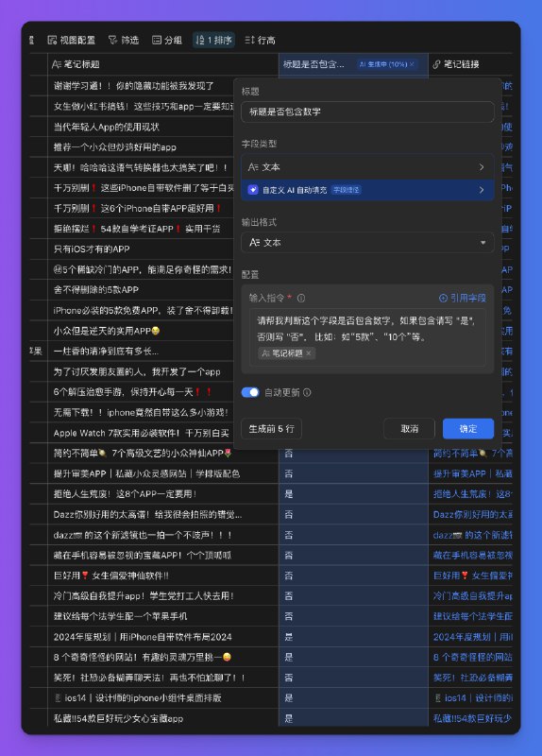Select row 谢谢学习通！！你的隐藏功能被我发现了
542x756 pixels.
click(134, 86)
